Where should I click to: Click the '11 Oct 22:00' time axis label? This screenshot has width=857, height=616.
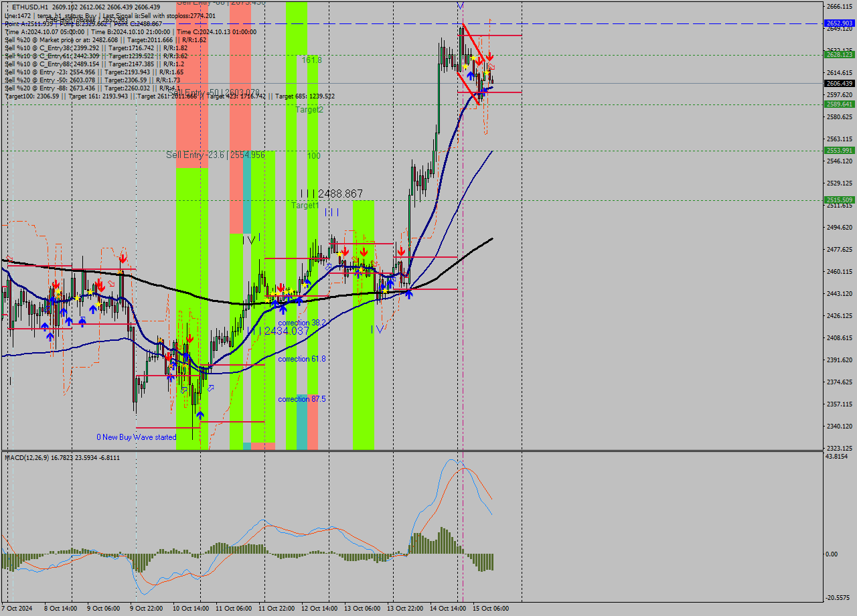[x=275, y=609]
